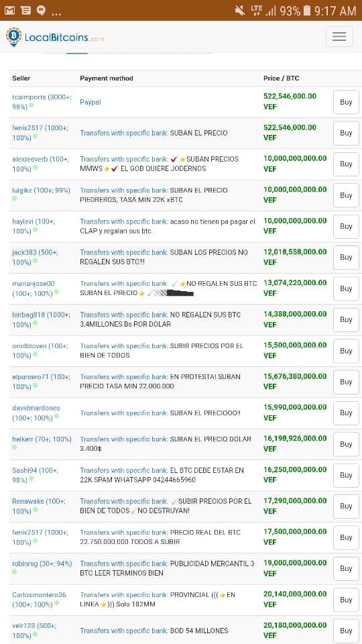This screenshot has width=362, height=644.
Task: Open the chat bubble notification icon
Action: click(x=41, y=11)
